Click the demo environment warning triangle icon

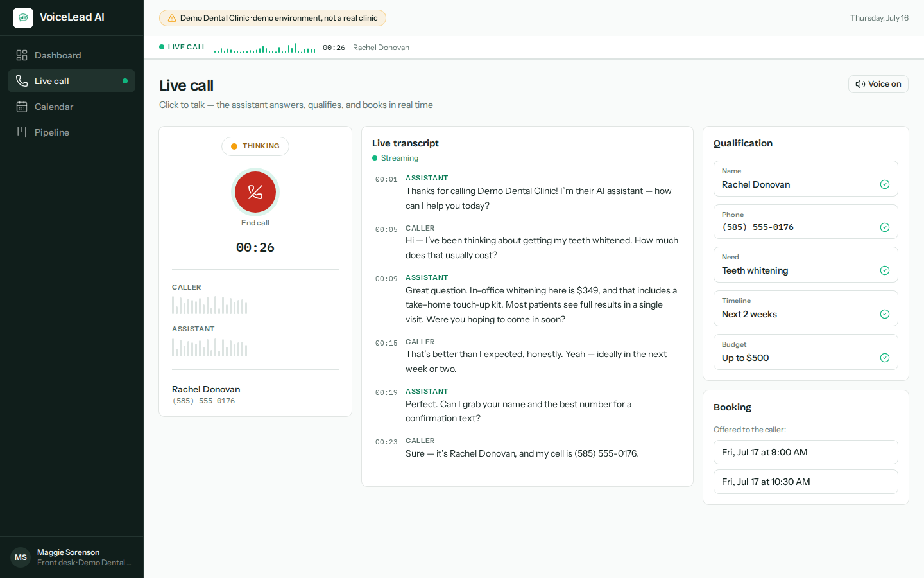pyautogui.click(x=172, y=18)
